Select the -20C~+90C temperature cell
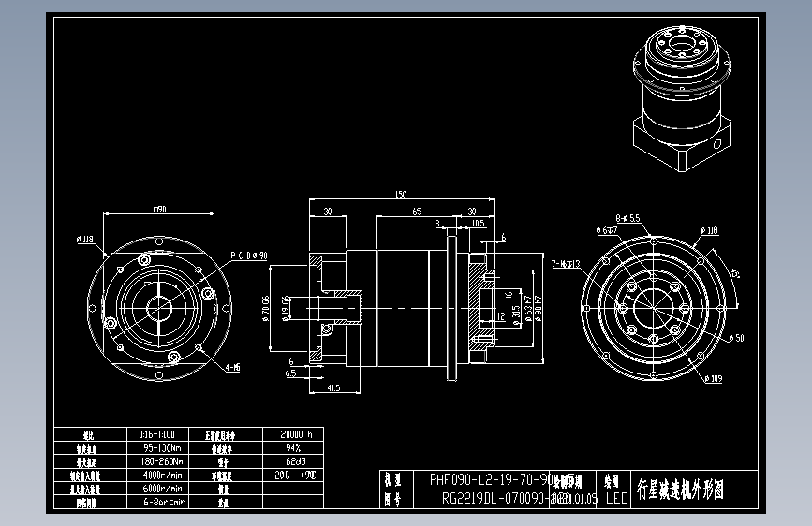 pos(293,475)
